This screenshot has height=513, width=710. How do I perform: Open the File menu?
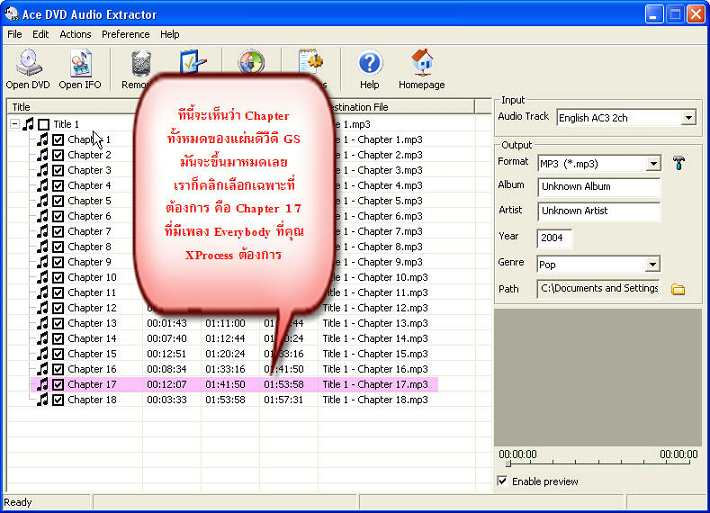click(14, 34)
